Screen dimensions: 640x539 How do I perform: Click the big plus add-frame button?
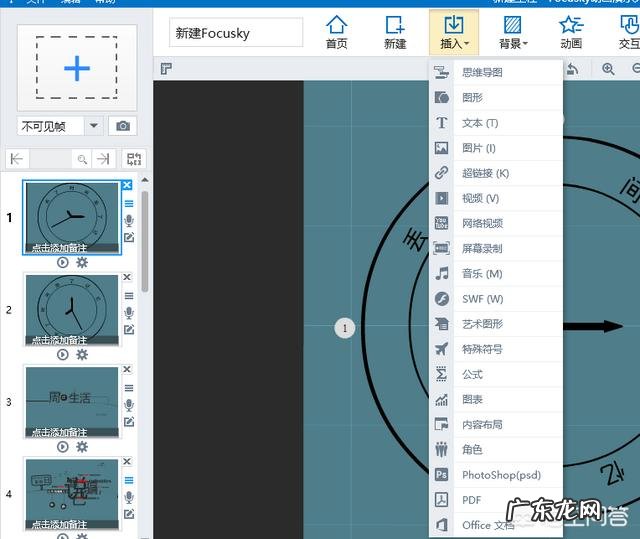(x=77, y=68)
